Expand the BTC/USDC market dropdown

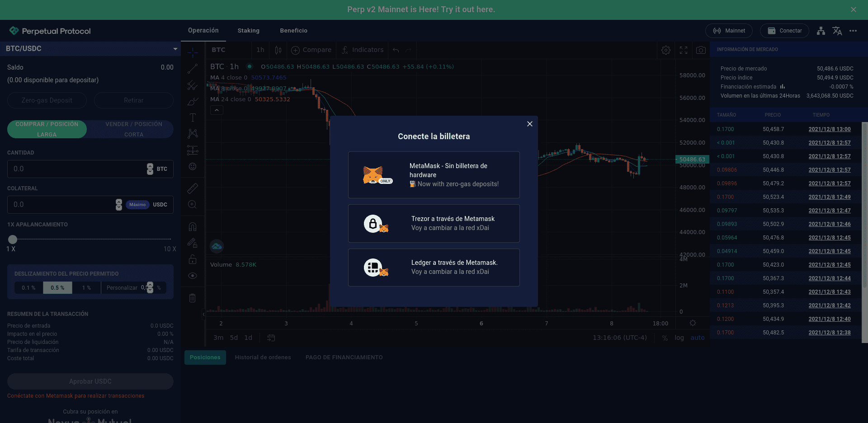coord(90,49)
